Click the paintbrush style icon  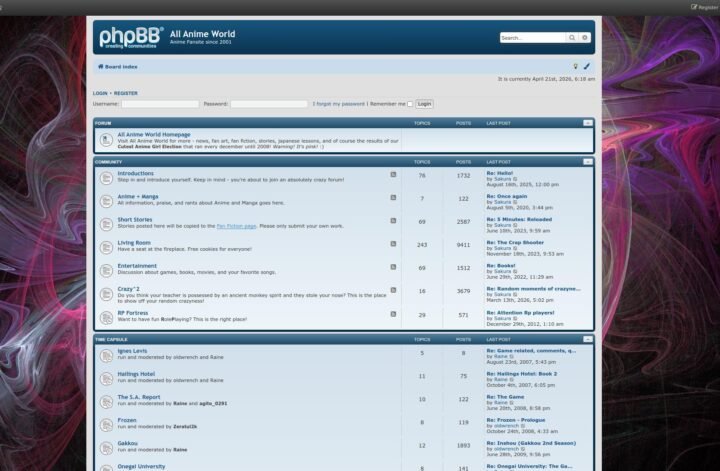[587, 67]
